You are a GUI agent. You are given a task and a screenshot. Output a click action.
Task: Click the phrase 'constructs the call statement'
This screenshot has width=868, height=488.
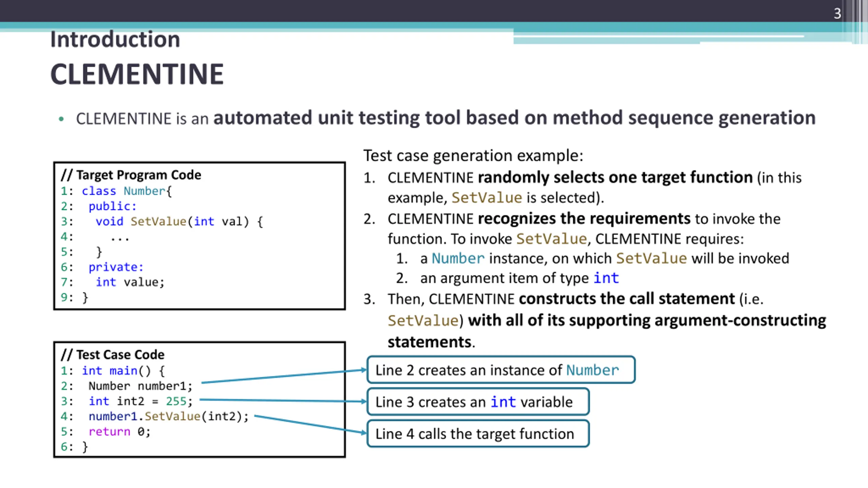[x=627, y=299]
